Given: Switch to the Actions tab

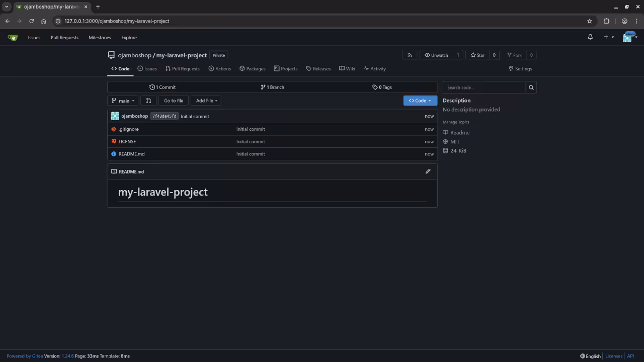Looking at the screenshot, I should pyautogui.click(x=220, y=69).
